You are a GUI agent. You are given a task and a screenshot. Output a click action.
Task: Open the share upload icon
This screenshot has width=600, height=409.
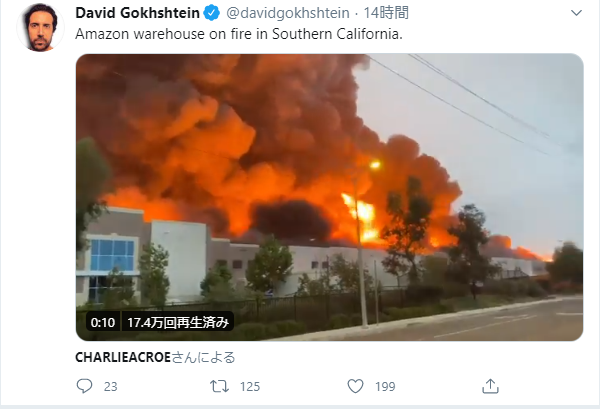click(490, 386)
